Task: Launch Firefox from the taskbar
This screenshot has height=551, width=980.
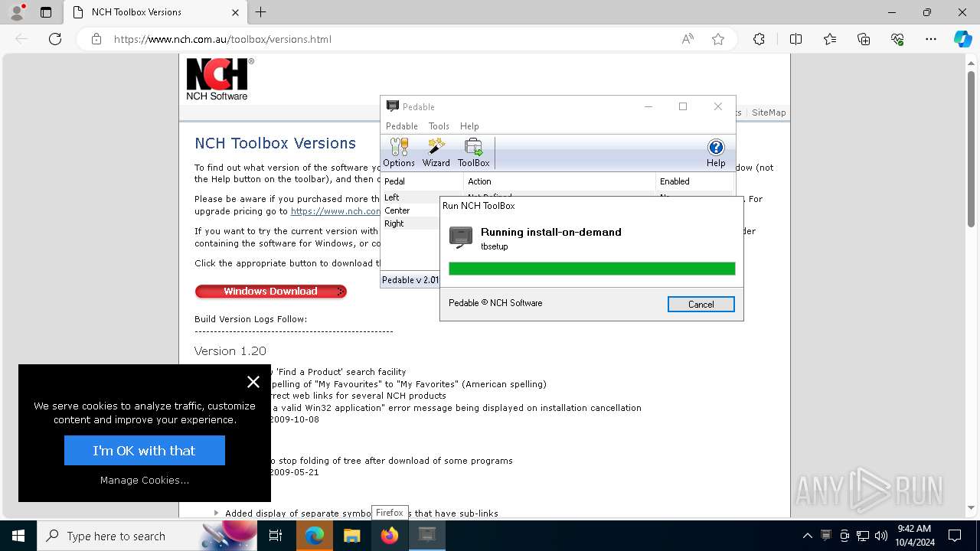Action: coord(389,536)
